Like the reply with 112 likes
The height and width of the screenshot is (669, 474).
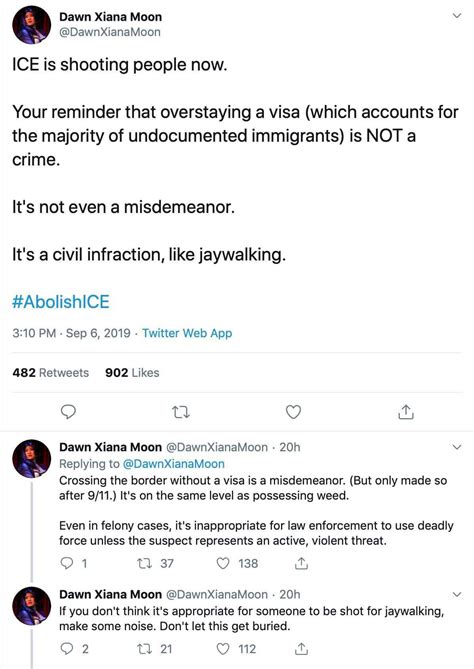click(223, 649)
